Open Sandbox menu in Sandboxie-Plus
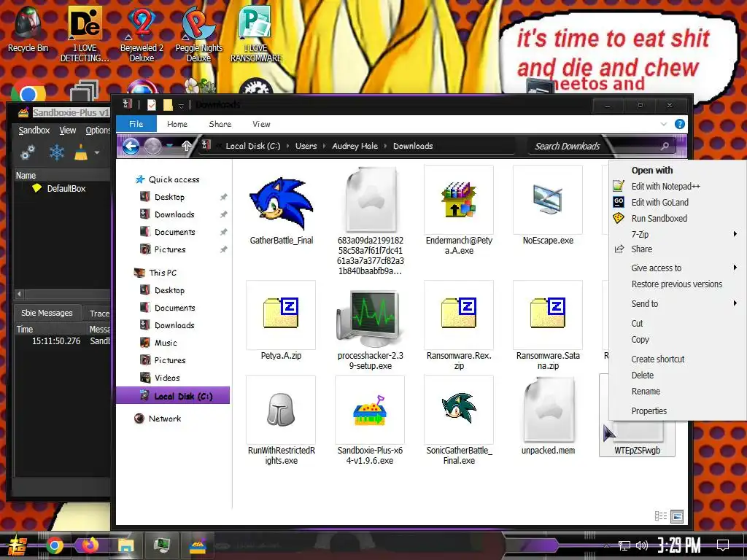 click(34, 131)
